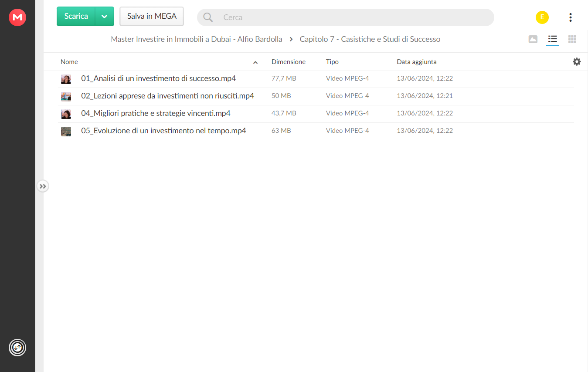This screenshot has width=588, height=372.
Task: Select file 05_Evoluzione di un investimento nel tempo.mp4
Action: pyautogui.click(x=316, y=131)
